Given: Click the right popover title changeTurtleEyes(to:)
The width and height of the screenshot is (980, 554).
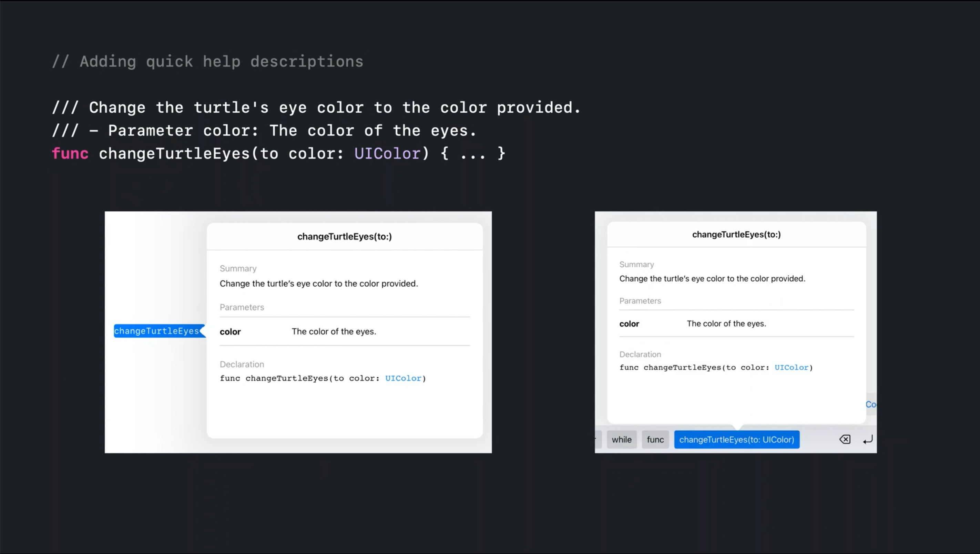Looking at the screenshot, I should [x=736, y=234].
